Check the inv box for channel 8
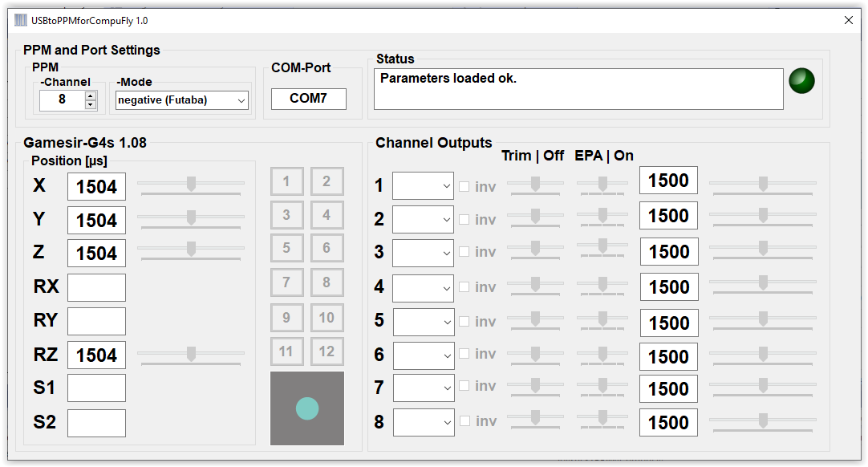Image resolution: width=868 pixels, height=467 pixels. (464, 421)
